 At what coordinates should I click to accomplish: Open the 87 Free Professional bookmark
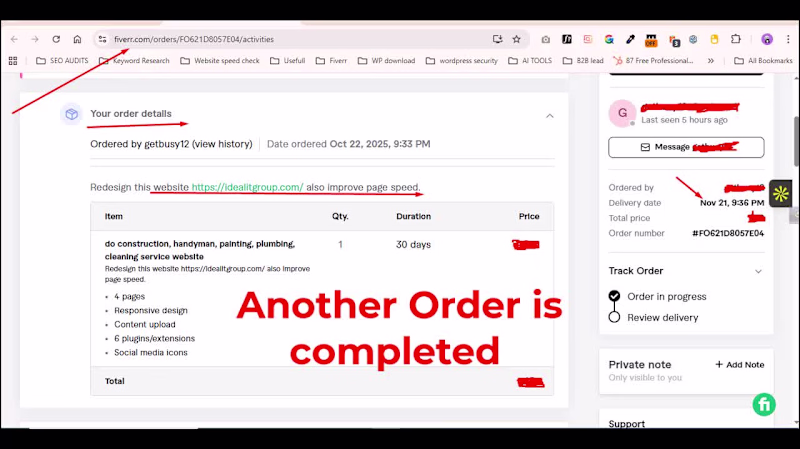654,61
